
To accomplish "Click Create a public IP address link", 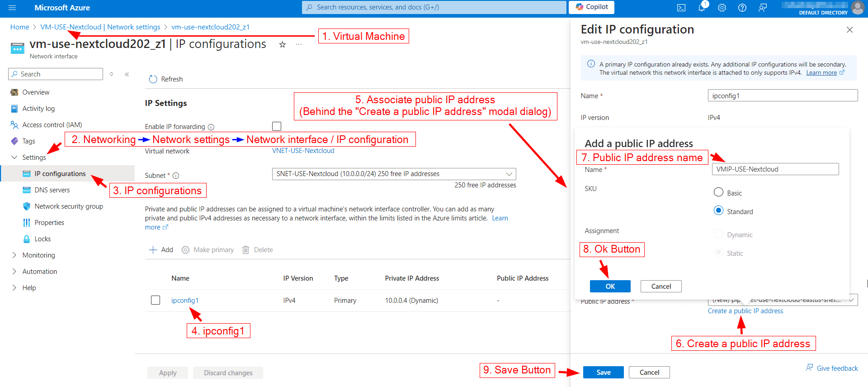I will point(745,311).
